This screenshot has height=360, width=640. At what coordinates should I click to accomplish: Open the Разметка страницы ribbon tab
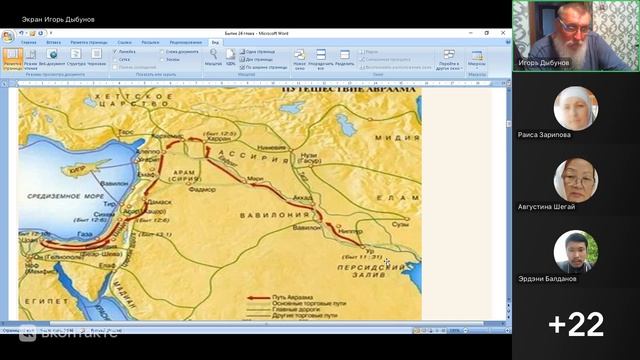[x=89, y=42]
